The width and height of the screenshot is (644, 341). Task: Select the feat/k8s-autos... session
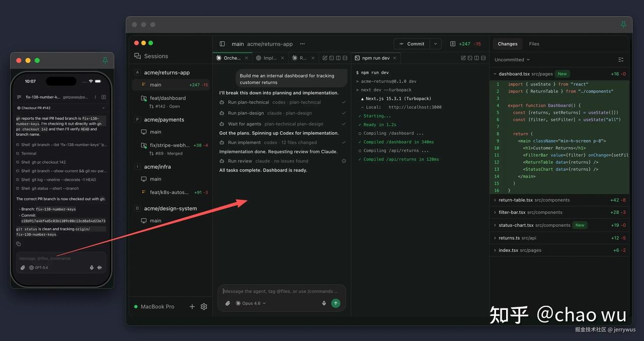pos(171,192)
